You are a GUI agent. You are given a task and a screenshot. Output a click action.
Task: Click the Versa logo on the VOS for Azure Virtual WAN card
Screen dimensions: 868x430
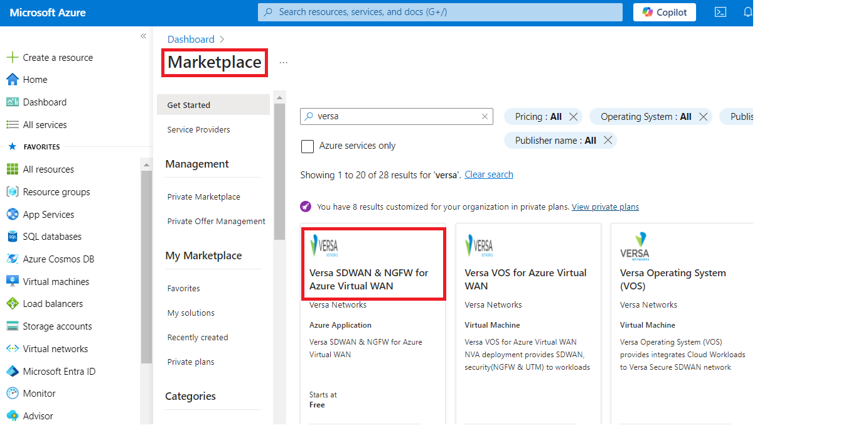coord(480,245)
